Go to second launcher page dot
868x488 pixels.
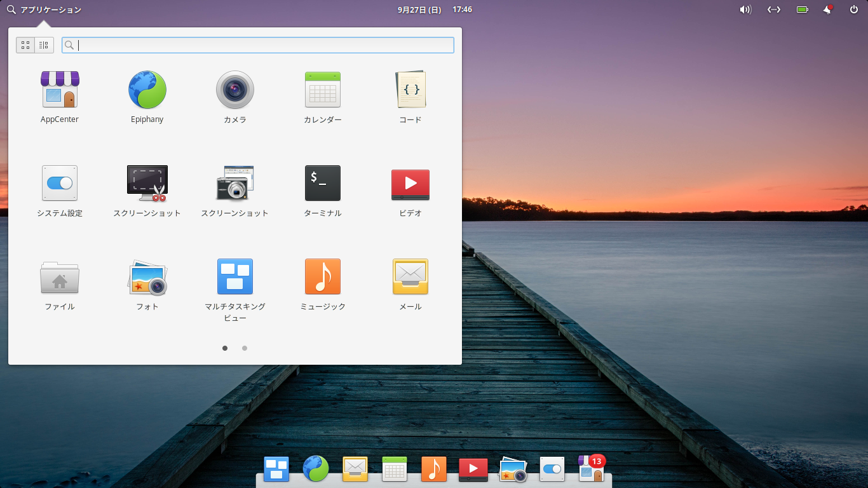[245, 348]
